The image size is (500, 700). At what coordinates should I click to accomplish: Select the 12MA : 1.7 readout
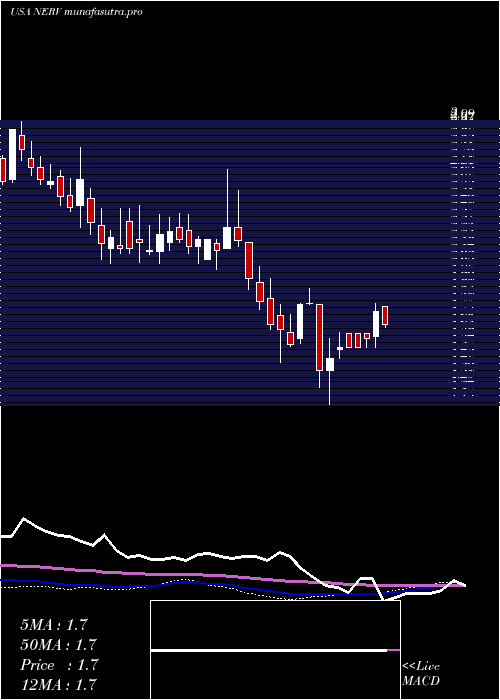(x=58, y=684)
